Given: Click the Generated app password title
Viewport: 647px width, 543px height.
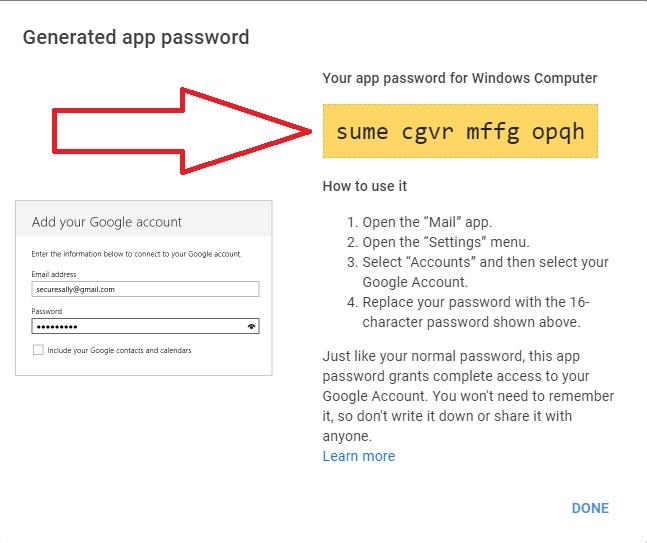Looking at the screenshot, I should click(136, 38).
